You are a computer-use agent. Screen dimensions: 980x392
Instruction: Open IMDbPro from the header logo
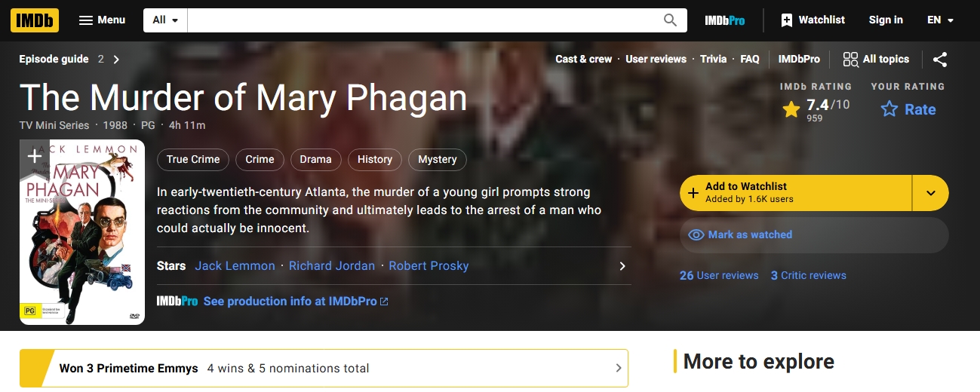tap(724, 20)
